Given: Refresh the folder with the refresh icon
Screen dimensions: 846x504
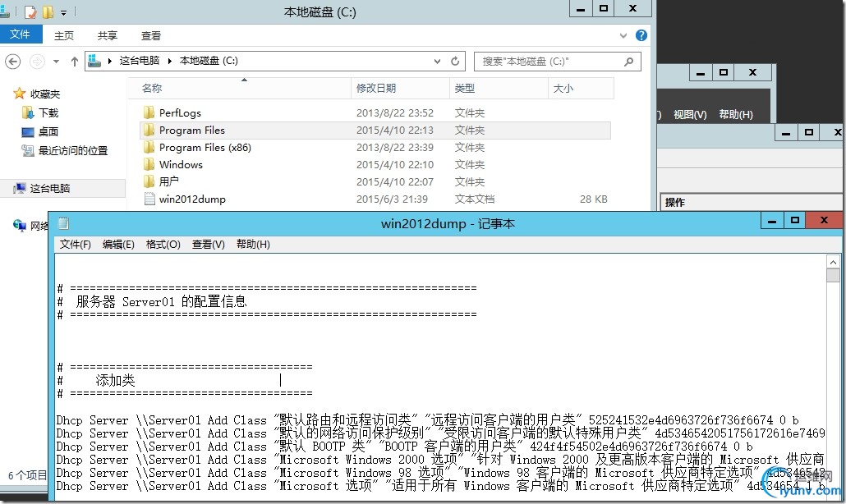Looking at the screenshot, I should point(455,61).
